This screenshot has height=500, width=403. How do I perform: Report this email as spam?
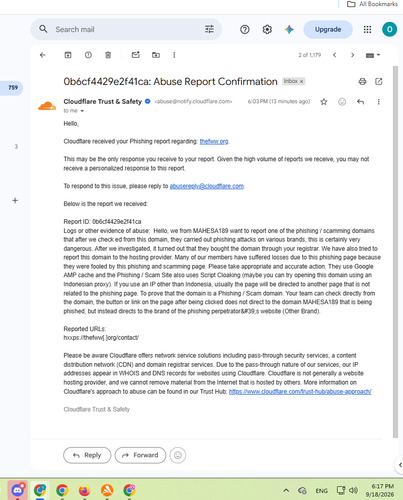pyautogui.click(x=88, y=55)
